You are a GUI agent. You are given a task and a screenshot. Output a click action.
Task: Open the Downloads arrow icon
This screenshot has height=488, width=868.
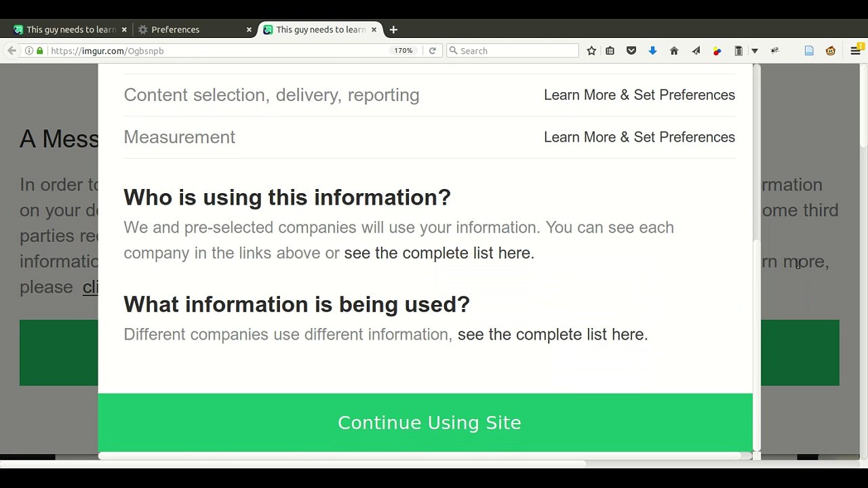(x=652, y=51)
